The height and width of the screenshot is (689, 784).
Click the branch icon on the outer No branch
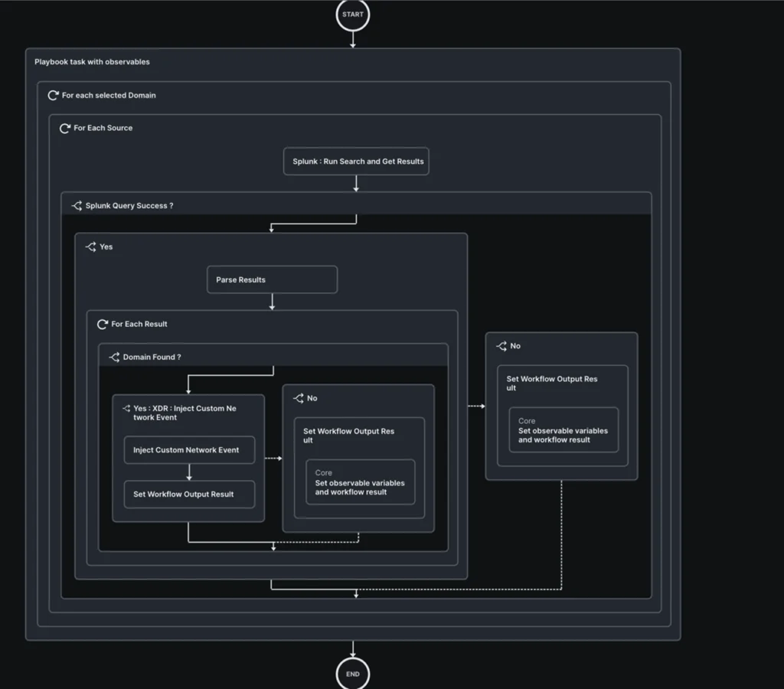coord(500,345)
